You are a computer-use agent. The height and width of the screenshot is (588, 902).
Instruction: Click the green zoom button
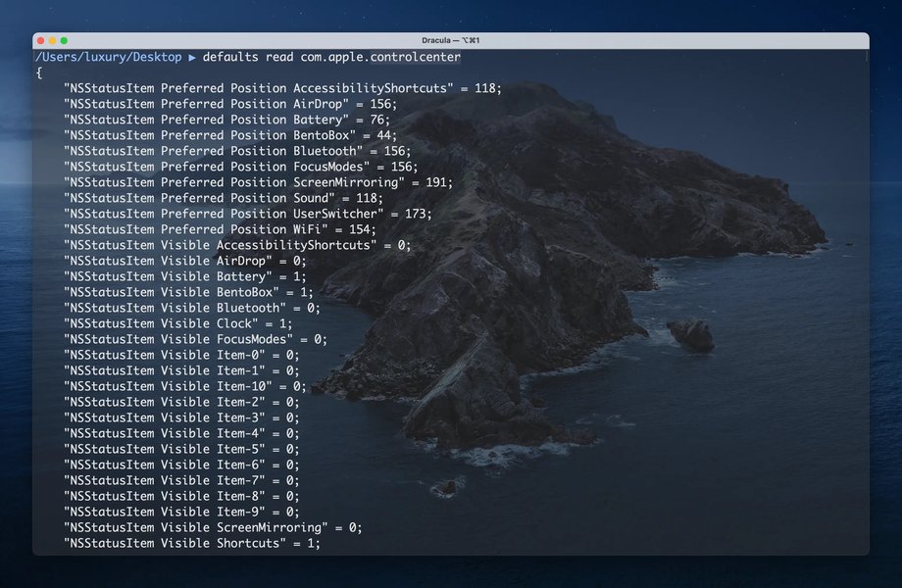click(x=62, y=40)
